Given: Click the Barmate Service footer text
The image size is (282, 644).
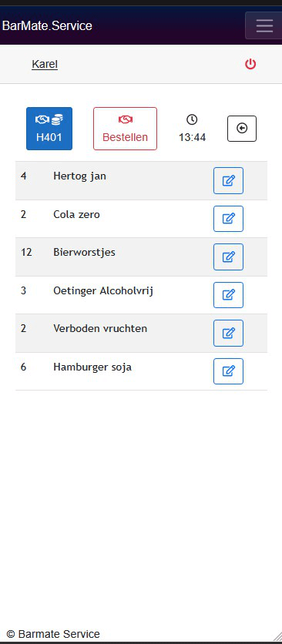Looking at the screenshot, I should [x=53, y=634].
